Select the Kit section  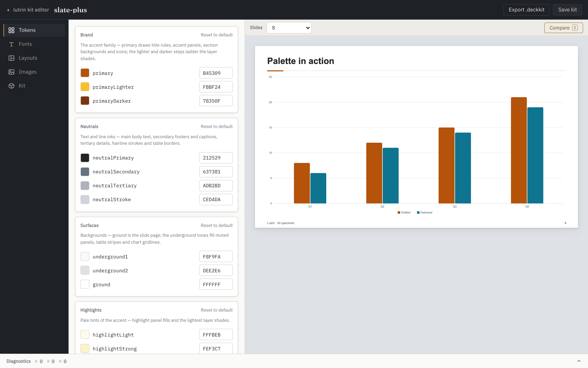(34, 86)
